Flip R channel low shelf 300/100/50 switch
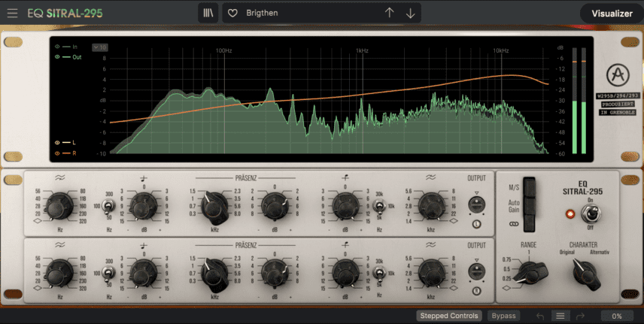Viewport: 644px width, 324px height. point(109,273)
